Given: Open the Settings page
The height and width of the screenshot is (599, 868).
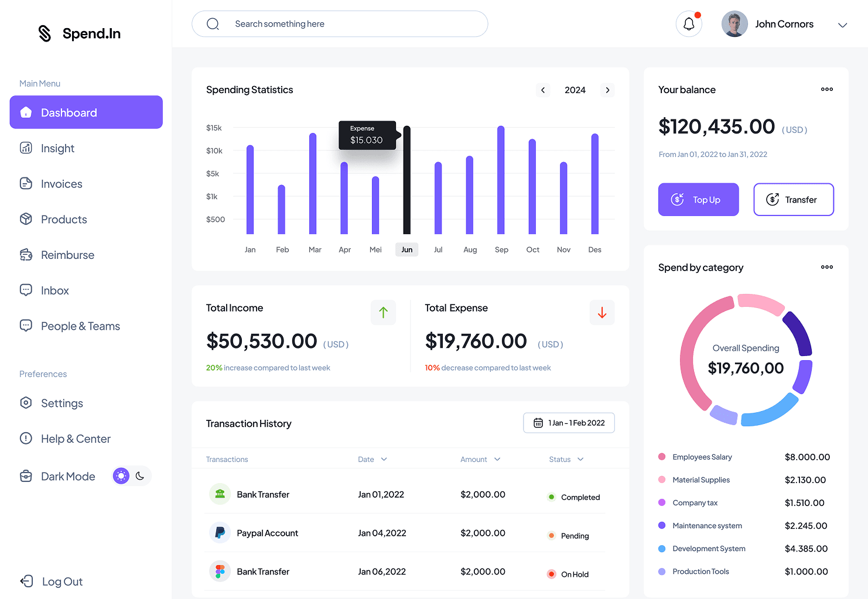Looking at the screenshot, I should point(61,403).
